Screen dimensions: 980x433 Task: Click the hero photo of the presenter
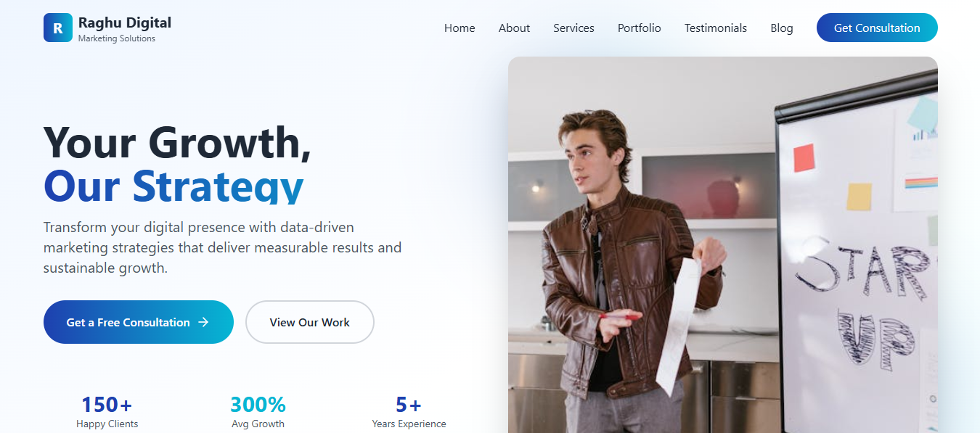point(723,245)
